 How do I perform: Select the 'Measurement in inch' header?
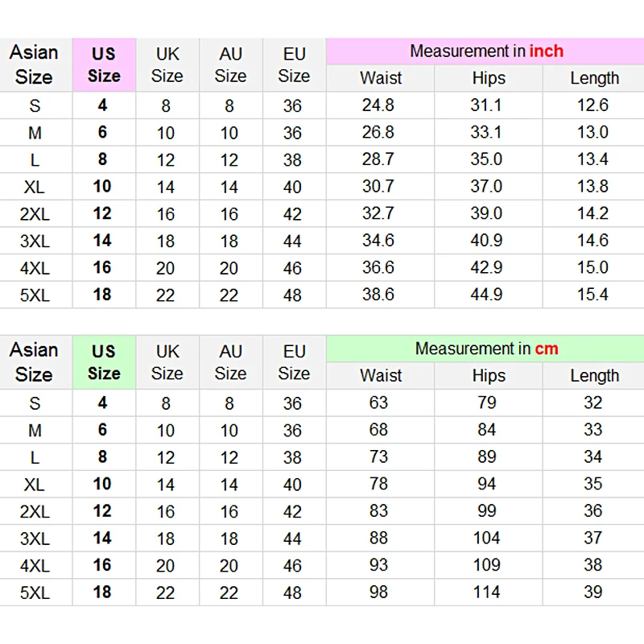[x=485, y=52]
